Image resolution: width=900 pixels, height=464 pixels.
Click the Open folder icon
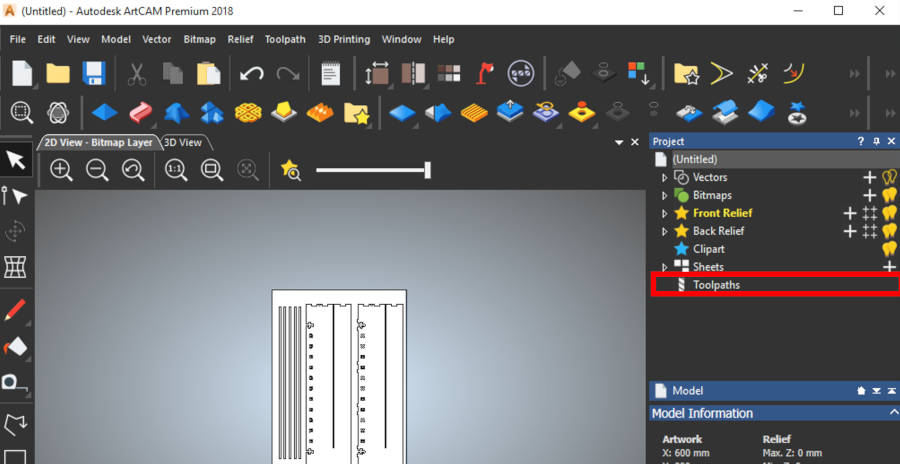(58, 74)
